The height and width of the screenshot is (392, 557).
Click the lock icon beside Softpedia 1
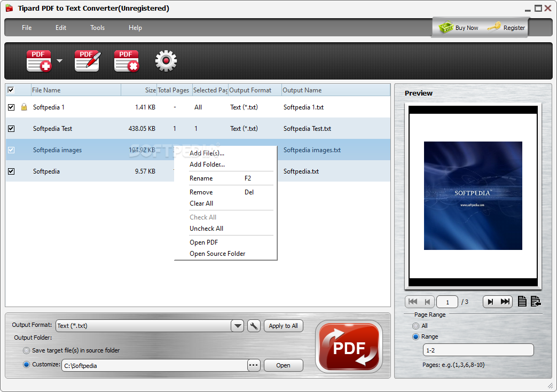click(24, 107)
